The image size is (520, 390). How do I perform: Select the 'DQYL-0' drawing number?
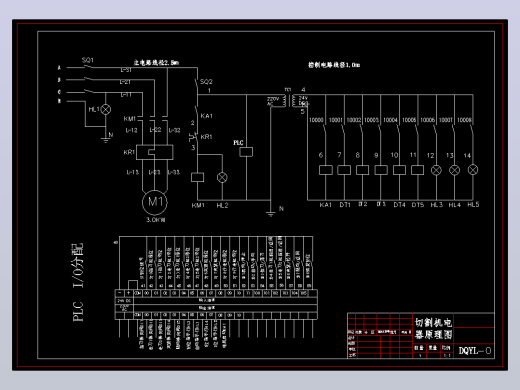(x=475, y=351)
